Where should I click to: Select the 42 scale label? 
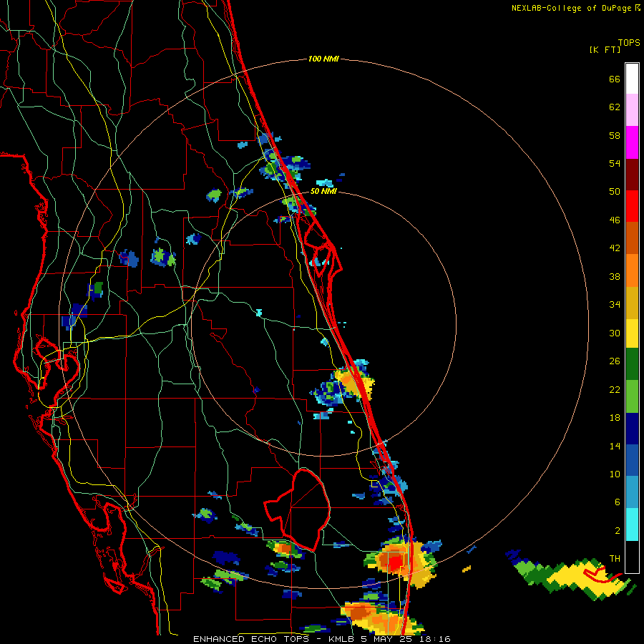pyautogui.click(x=615, y=248)
